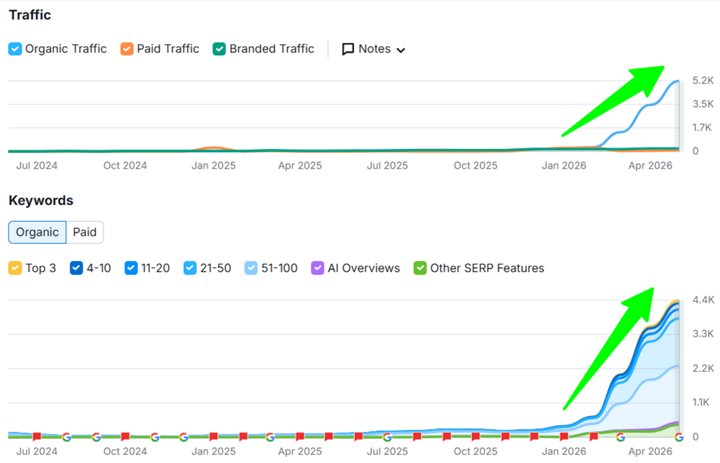Viewport: 720px width, 463px height.
Task: Click the red flag note above Jul 2024
Action: pos(37,436)
